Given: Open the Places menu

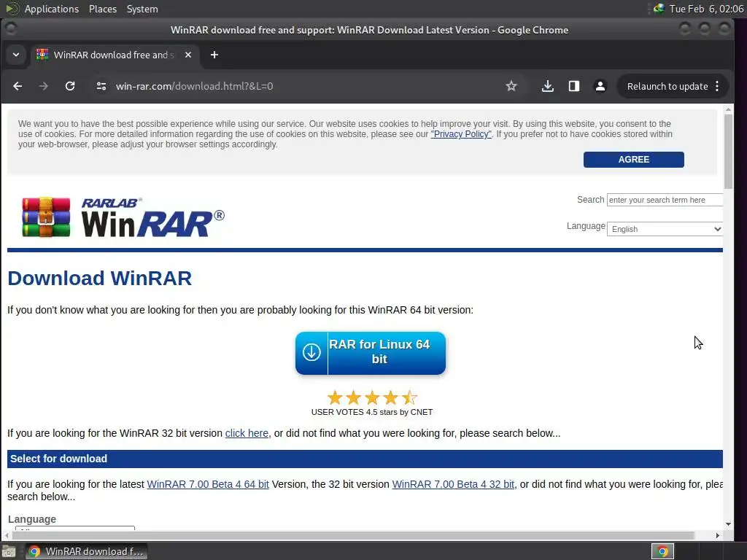Looking at the screenshot, I should click(x=102, y=9).
